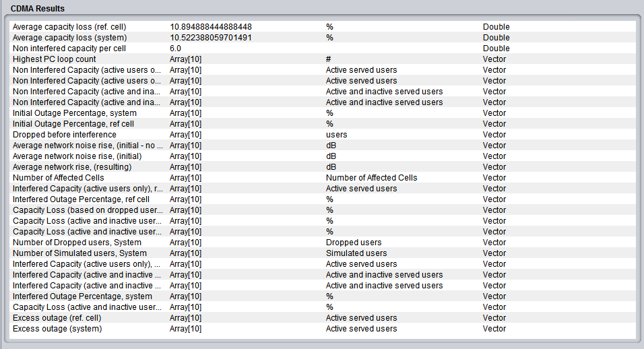Open Array[10] value for Excess outage (system)

pyautogui.click(x=186, y=329)
